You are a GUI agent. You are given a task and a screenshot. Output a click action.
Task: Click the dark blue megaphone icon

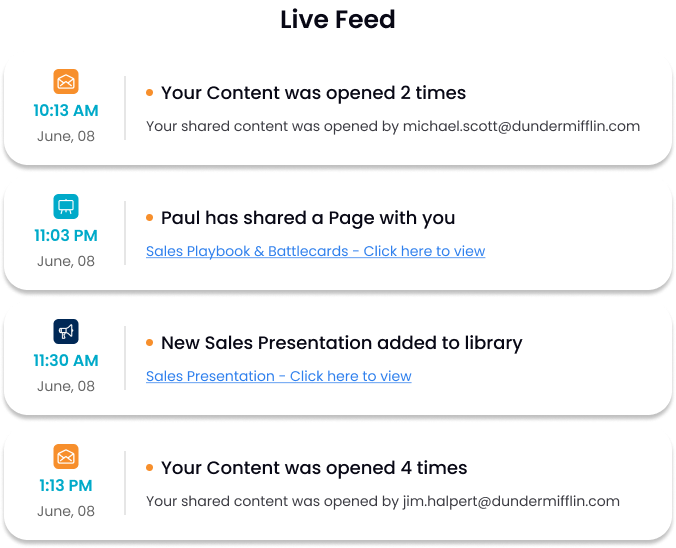pos(66,331)
